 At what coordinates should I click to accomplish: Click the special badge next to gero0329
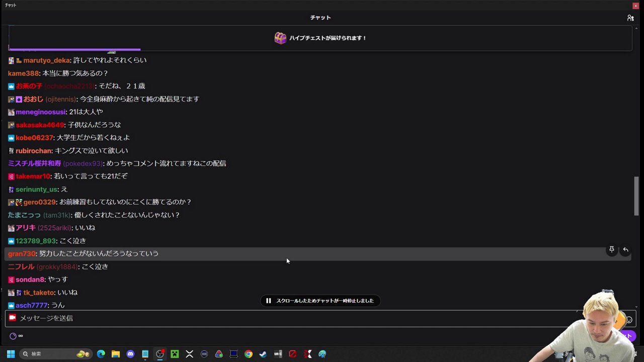coord(19,202)
